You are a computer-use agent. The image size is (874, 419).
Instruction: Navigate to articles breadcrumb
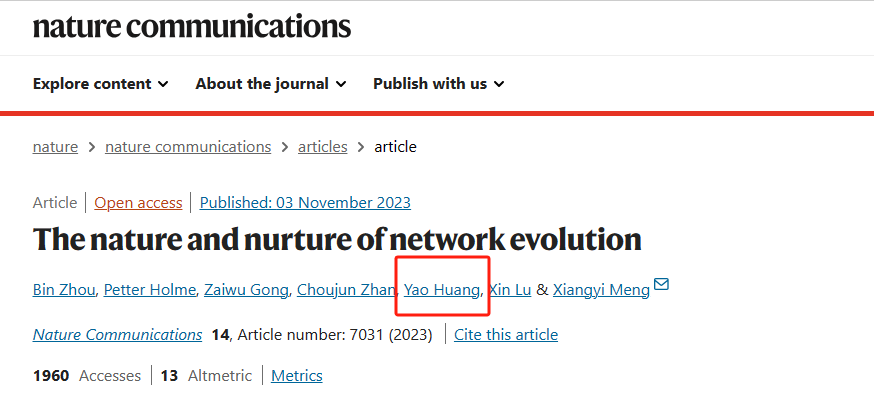coord(323,147)
